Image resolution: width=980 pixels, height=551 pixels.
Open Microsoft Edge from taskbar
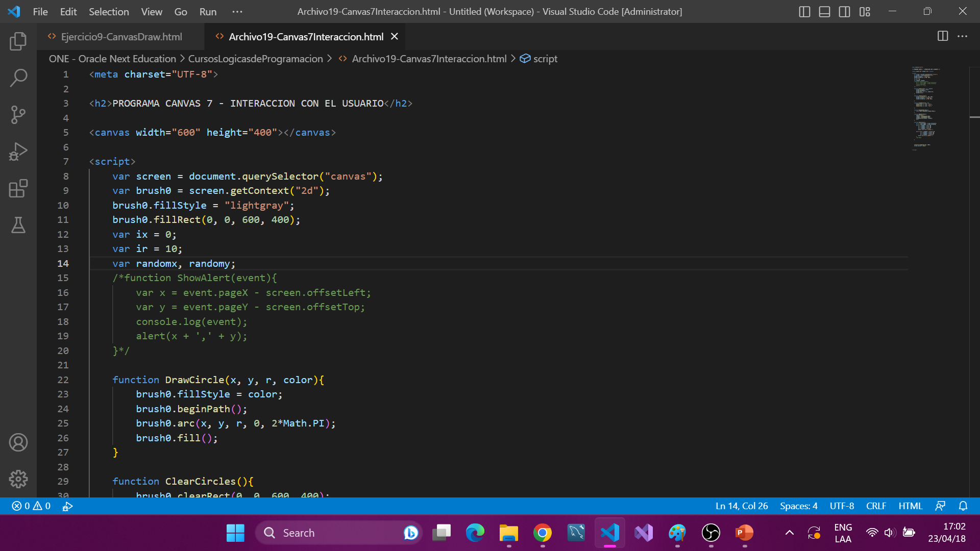click(475, 533)
